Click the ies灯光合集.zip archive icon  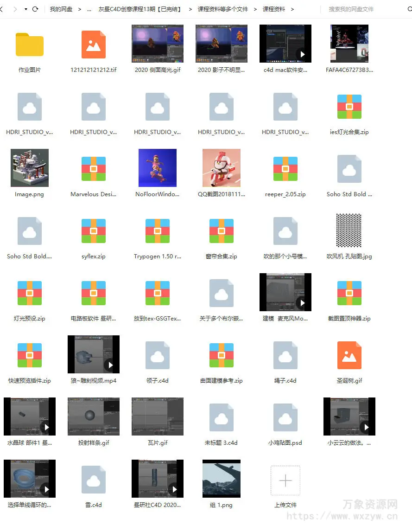pos(349,107)
